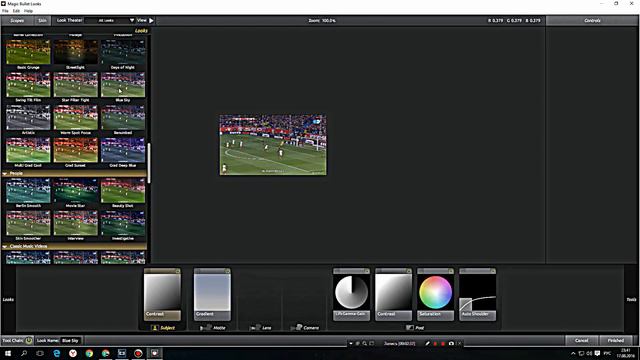Click the View play arrow
This screenshot has width=640, height=360.
151,20
